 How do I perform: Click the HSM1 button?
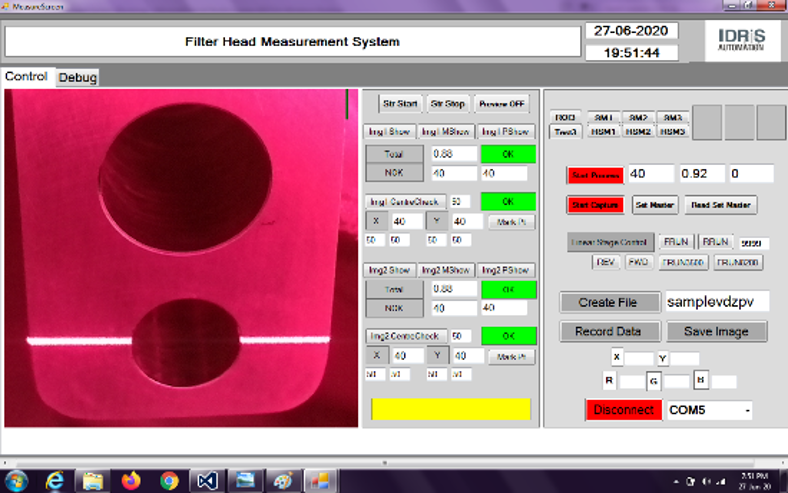coord(603,132)
